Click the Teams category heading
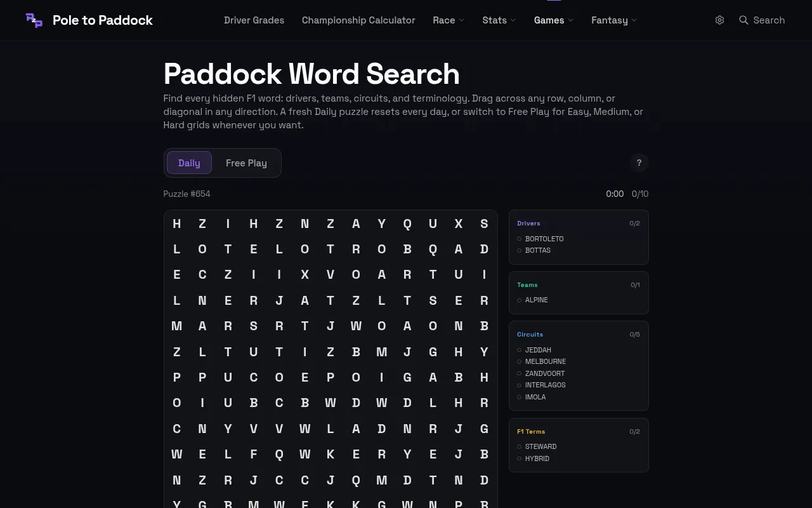 pos(527,285)
